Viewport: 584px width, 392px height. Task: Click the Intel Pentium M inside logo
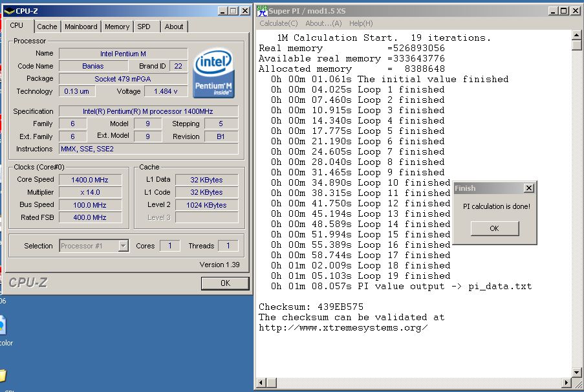click(x=214, y=73)
